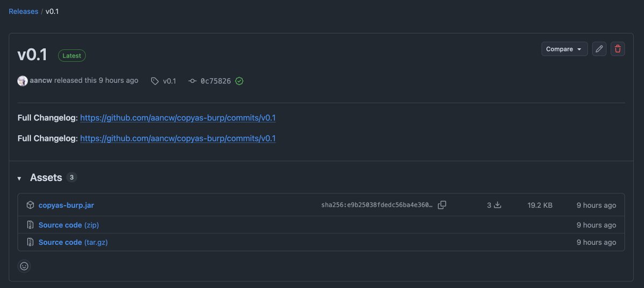Viewport: 644px width, 288px height.
Task: Click the Latest label badge
Action: click(x=72, y=55)
